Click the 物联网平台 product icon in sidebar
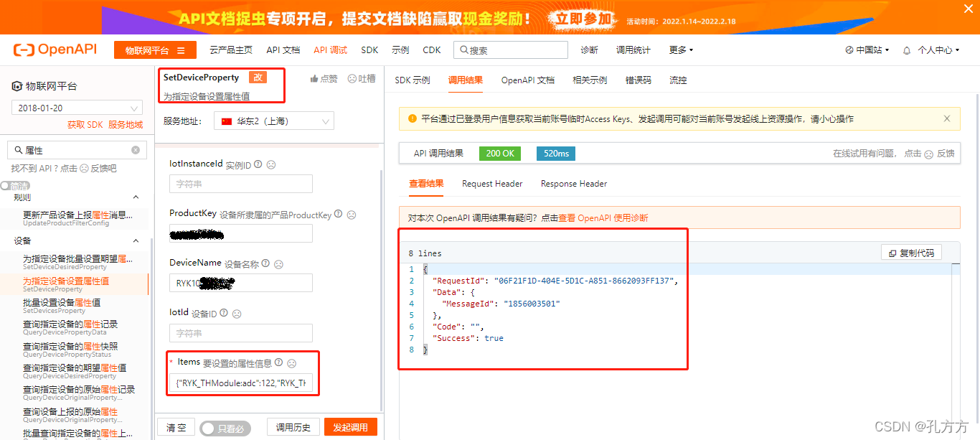 [x=17, y=87]
